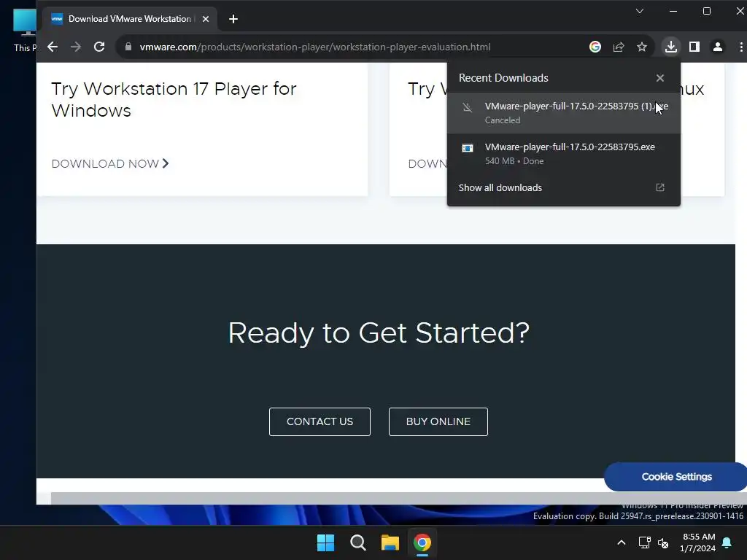Open the Chrome side panel

(x=694, y=47)
